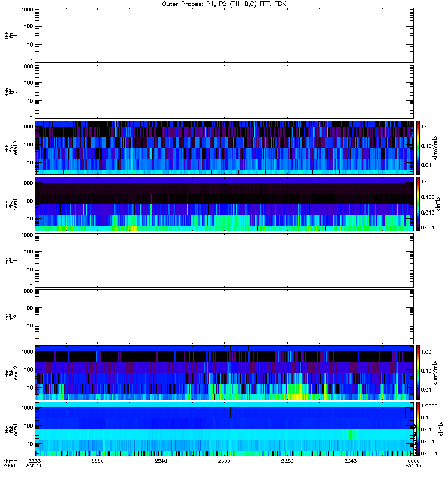This screenshot has height=478, width=448.
Task: Click the 'Apr 17' date label
Action: [413, 465]
